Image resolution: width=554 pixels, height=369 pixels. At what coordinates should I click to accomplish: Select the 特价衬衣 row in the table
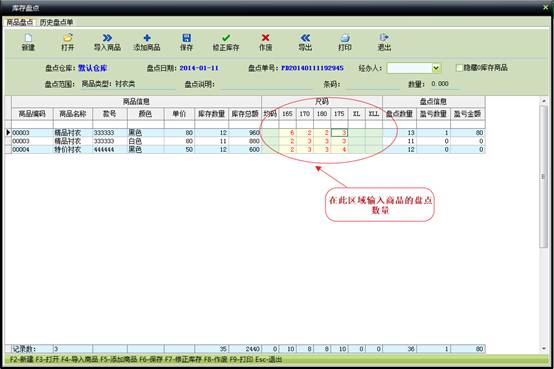pyautogui.click(x=245, y=150)
